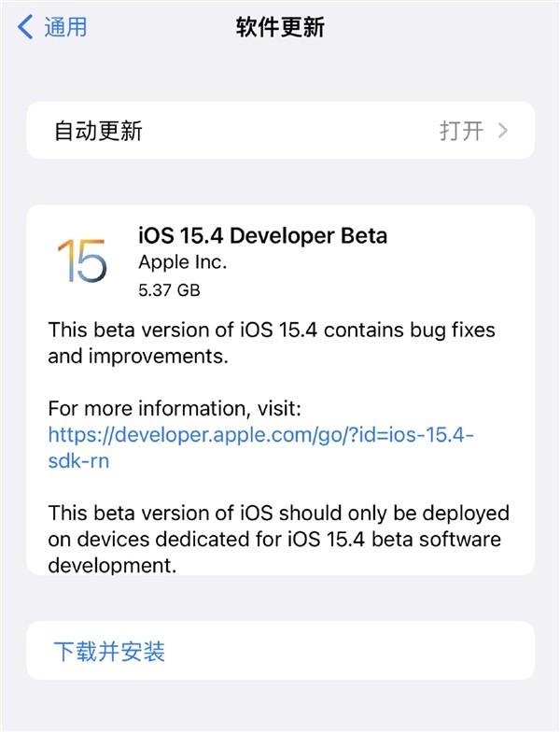Go back to 通用 settings
Viewport: 560px width, 732px height.
point(52,26)
